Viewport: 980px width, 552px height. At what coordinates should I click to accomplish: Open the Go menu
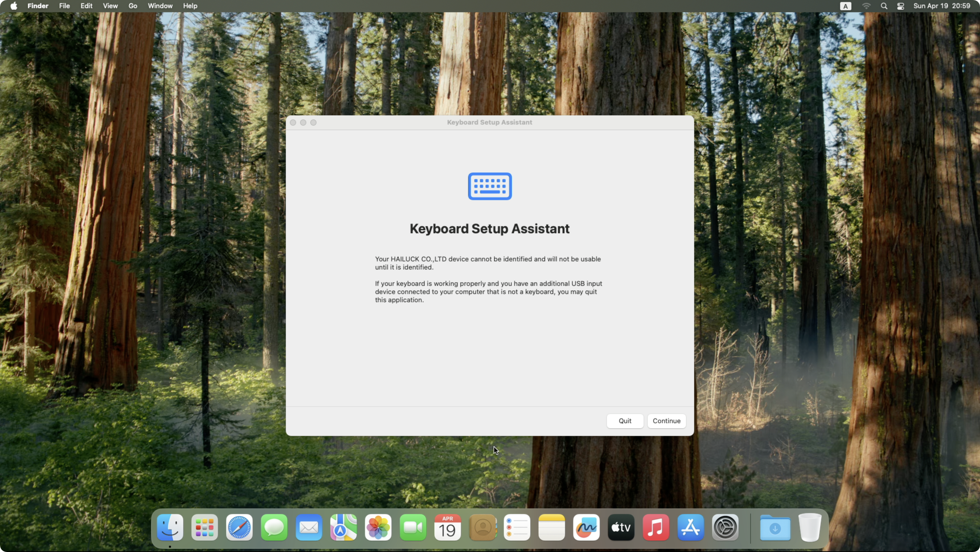coord(132,6)
